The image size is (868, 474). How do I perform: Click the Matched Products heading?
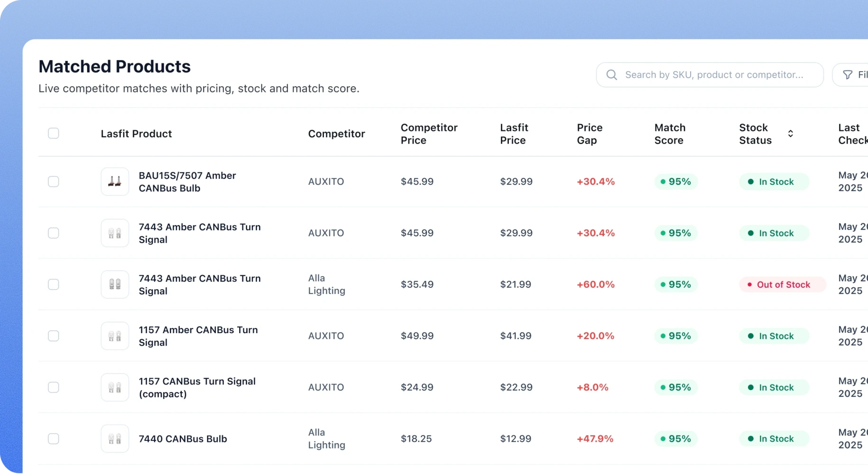click(114, 66)
